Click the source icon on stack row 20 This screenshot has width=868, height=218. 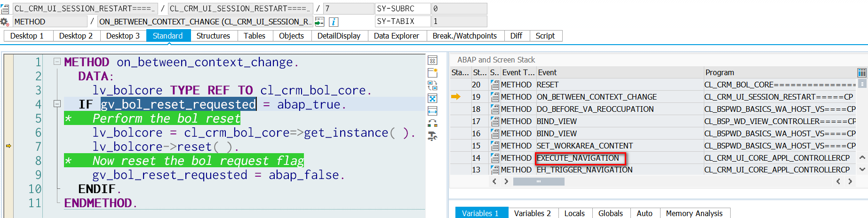point(494,85)
